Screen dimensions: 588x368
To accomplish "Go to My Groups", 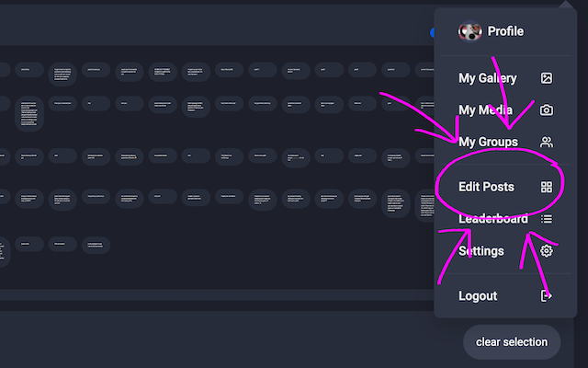I will click(x=488, y=142).
